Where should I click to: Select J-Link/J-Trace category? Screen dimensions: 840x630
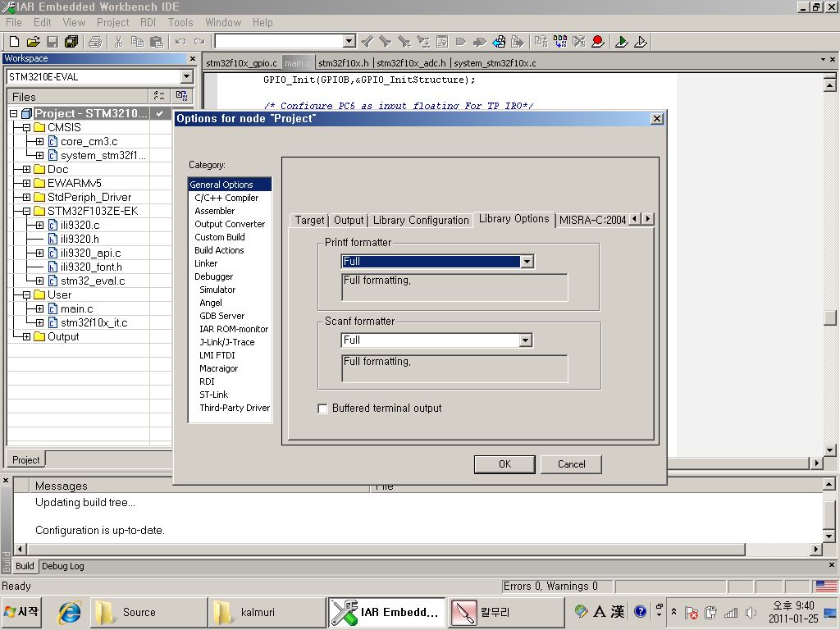pyautogui.click(x=226, y=342)
